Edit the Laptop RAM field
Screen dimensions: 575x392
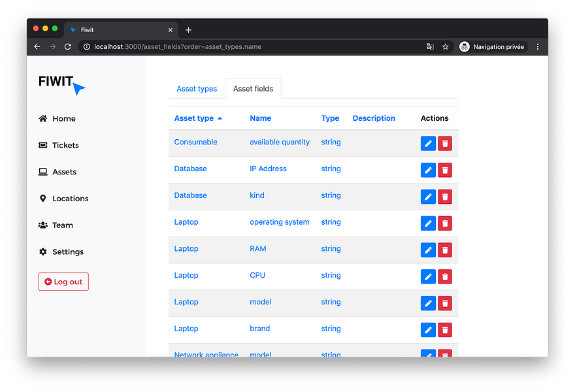[x=428, y=250]
